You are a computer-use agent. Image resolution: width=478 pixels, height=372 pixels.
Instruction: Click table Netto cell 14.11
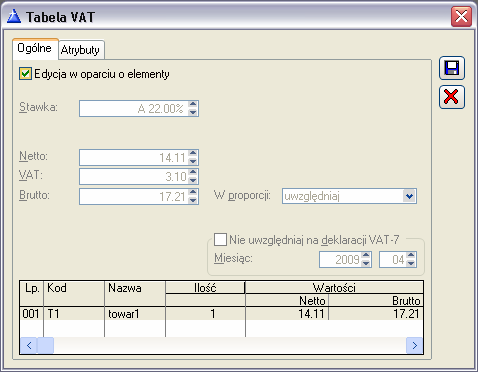pyautogui.click(x=287, y=314)
